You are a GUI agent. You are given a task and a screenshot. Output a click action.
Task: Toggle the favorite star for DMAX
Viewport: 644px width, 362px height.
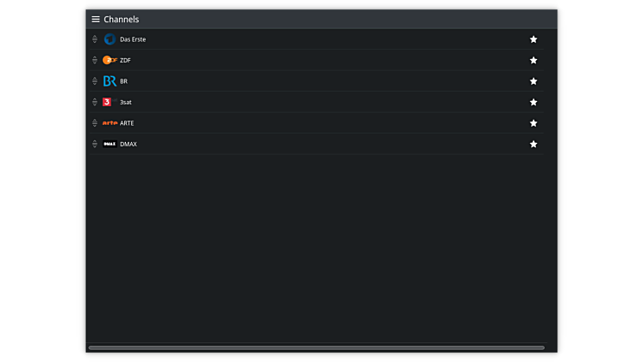[x=534, y=144]
